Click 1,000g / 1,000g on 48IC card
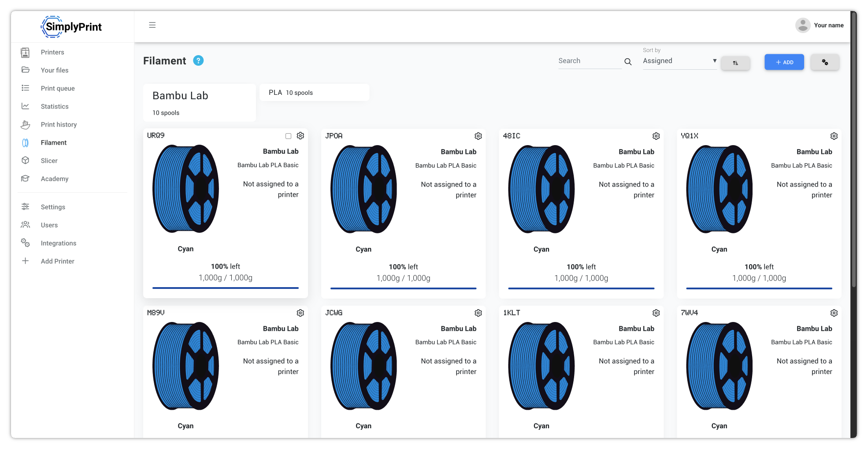The width and height of the screenshot is (868, 449). point(581,278)
